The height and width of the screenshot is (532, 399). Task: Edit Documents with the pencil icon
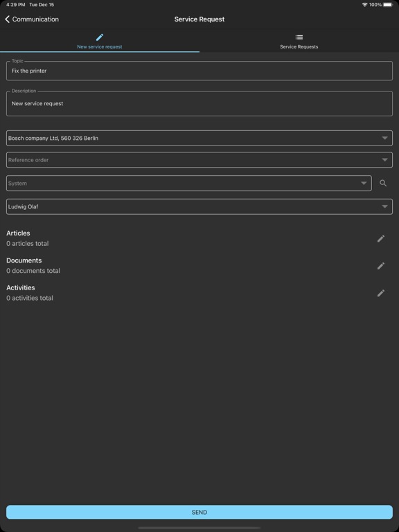(381, 266)
